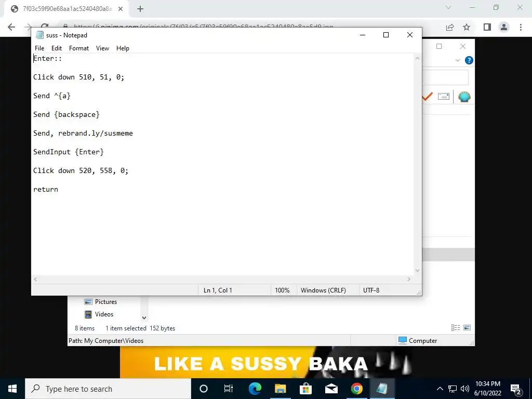Click Notepad horizontal scrollbar left arrow

[35, 279]
